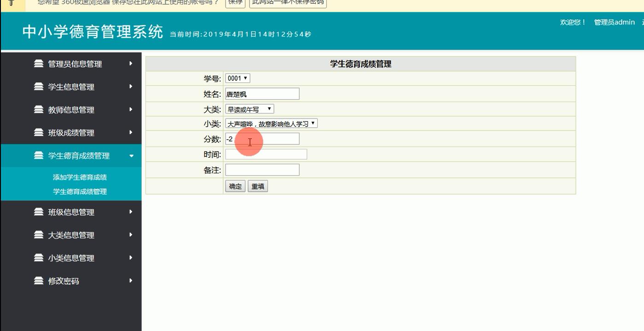Focus the empty 时间 input field
This screenshot has width=644, height=331.
[x=266, y=154]
